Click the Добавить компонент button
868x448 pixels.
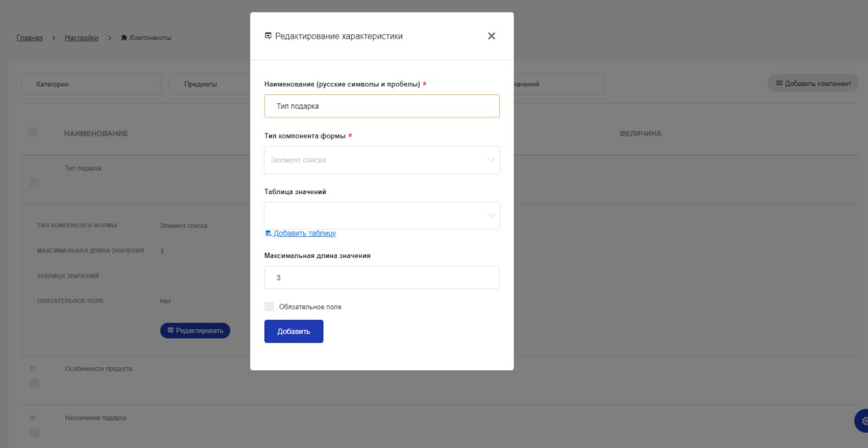(813, 83)
